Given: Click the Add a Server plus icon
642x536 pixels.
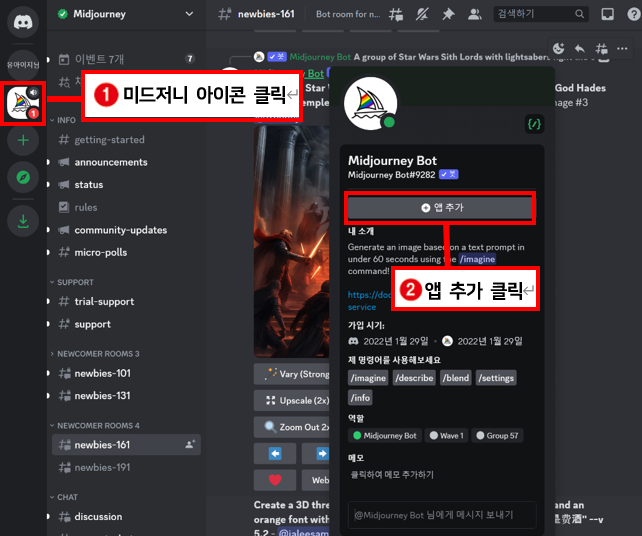Looking at the screenshot, I should pyautogui.click(x=23, y=140).
